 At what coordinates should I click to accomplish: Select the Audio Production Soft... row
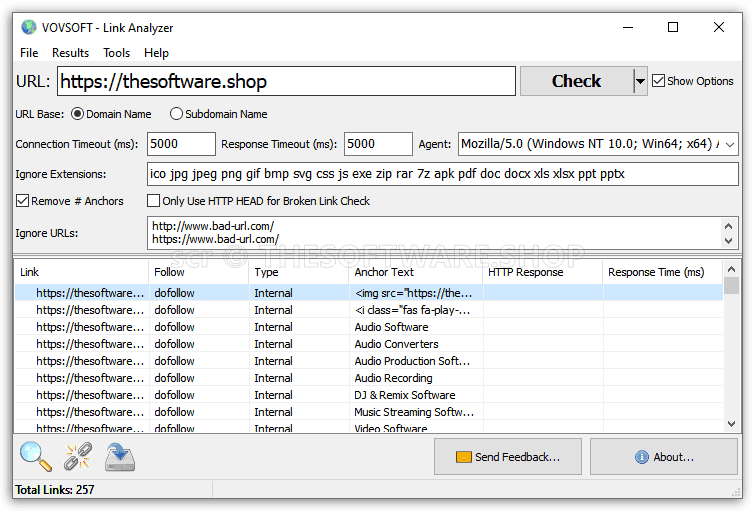[x=369, y=361]
